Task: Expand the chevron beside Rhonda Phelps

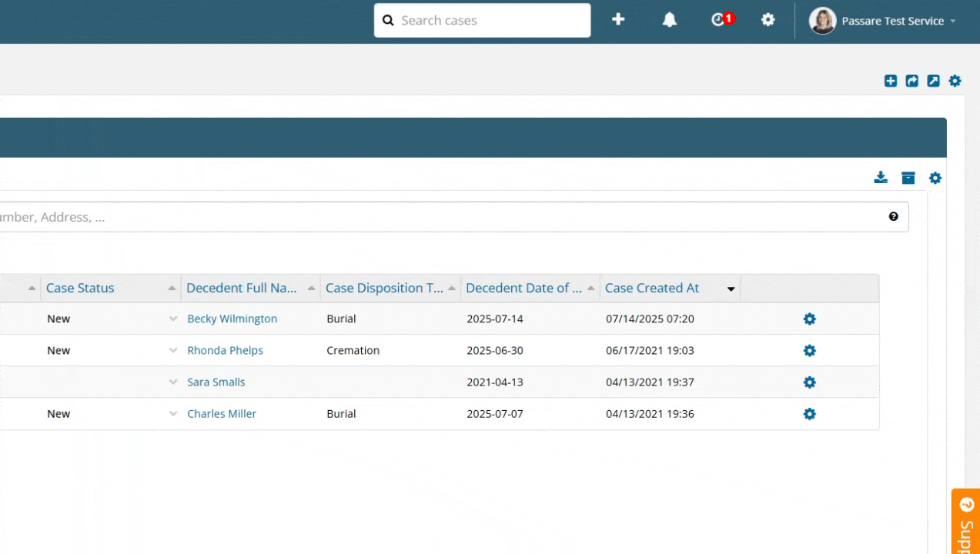Action: coord(173,350)
